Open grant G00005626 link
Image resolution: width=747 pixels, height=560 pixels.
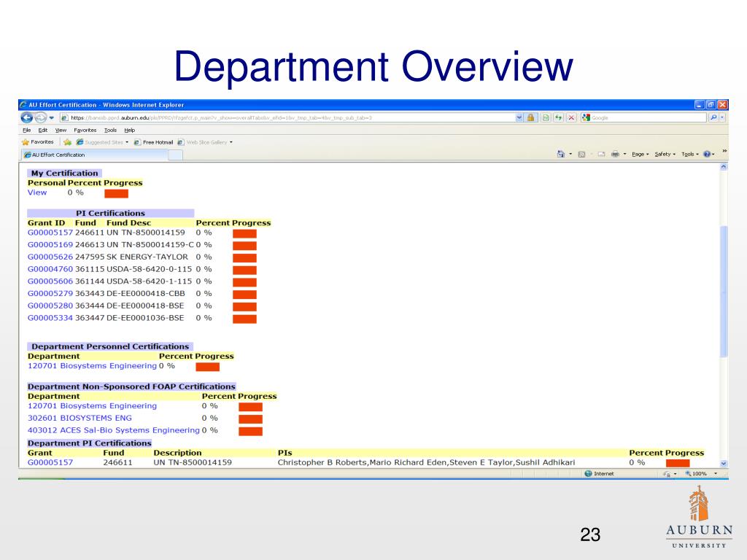50,257
